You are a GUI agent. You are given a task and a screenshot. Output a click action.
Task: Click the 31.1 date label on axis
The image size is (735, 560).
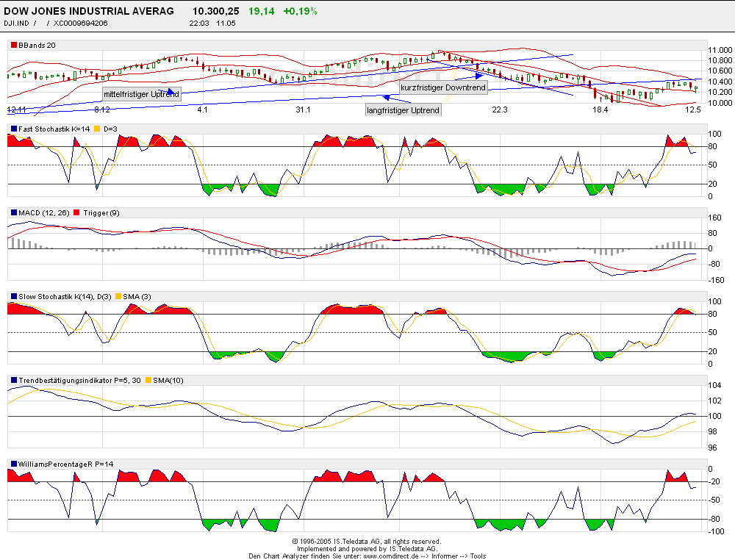[x=303, y=110]
